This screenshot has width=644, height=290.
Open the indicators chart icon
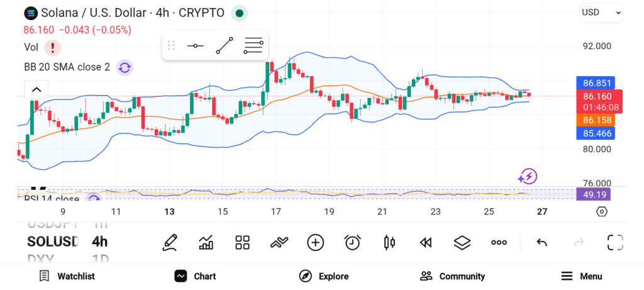[x=206, y=242]
